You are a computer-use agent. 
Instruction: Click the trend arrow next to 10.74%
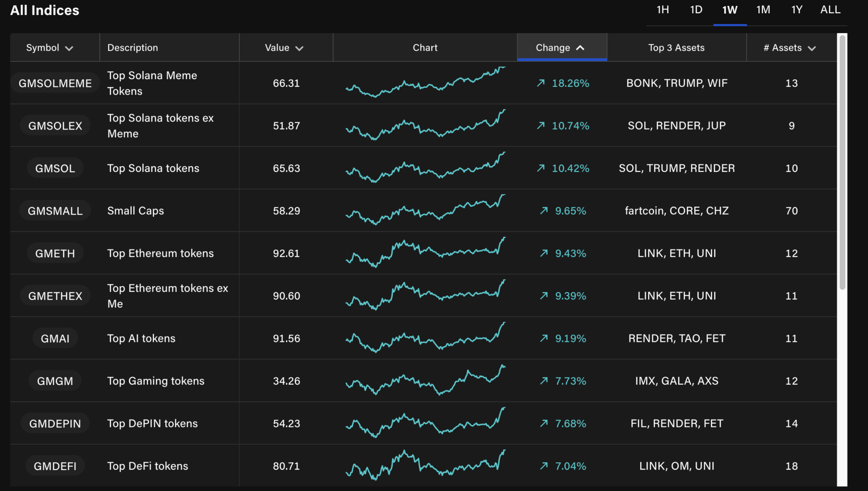540,125
